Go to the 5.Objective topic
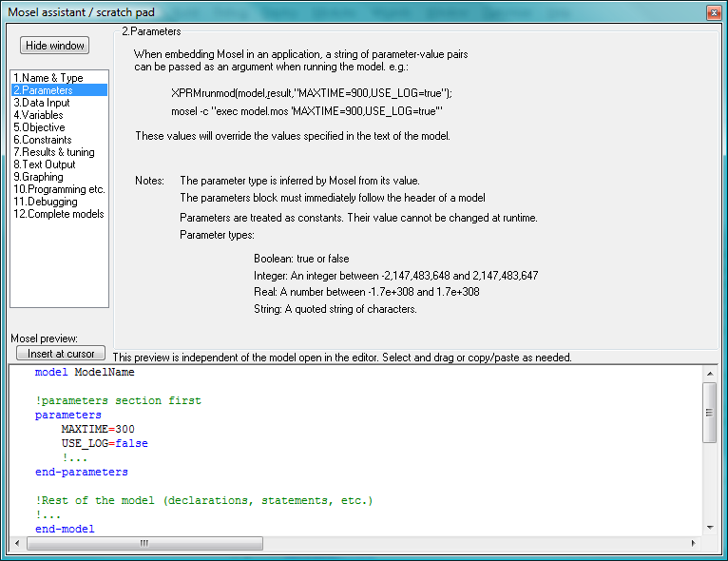 point(40,127)
